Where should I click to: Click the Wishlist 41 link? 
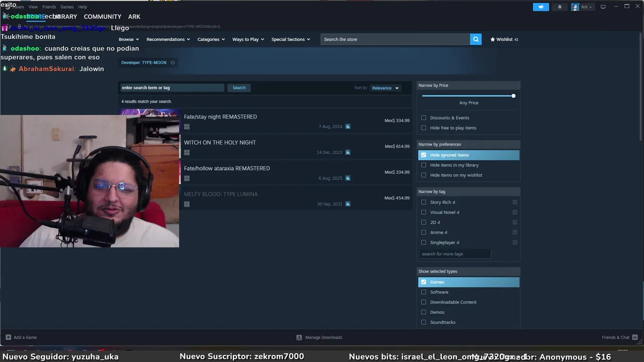coord(504,39)
